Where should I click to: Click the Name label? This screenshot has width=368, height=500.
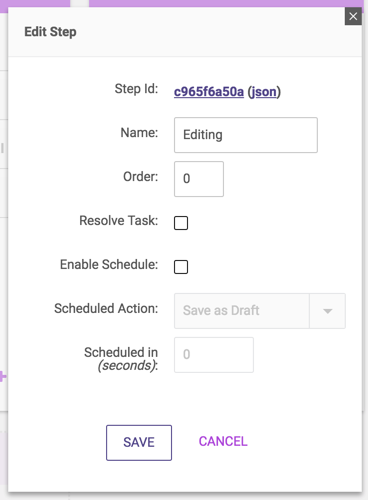(x=139, y=133)
